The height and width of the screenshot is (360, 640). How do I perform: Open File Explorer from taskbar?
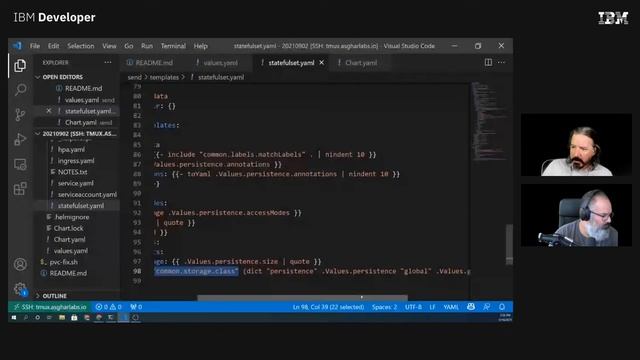(x=62, y=318)
